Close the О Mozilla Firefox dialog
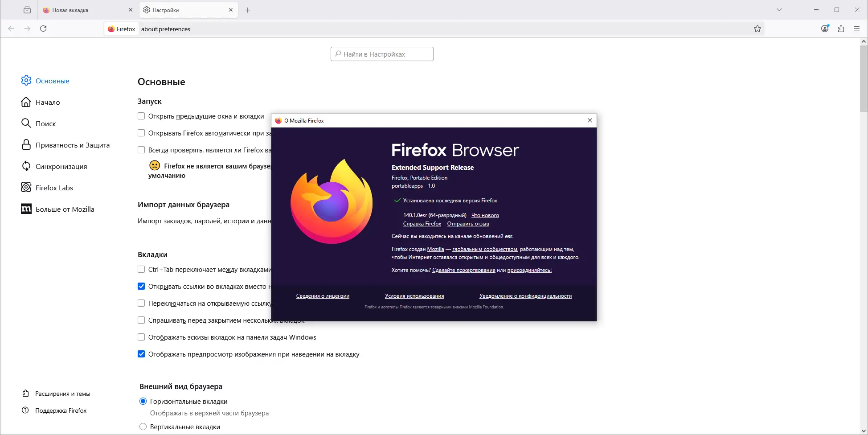 click(590, 120)
